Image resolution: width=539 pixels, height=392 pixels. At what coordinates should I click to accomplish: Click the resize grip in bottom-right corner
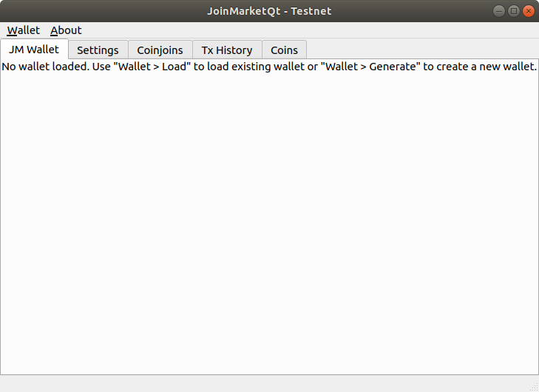[x=534, y=387]
